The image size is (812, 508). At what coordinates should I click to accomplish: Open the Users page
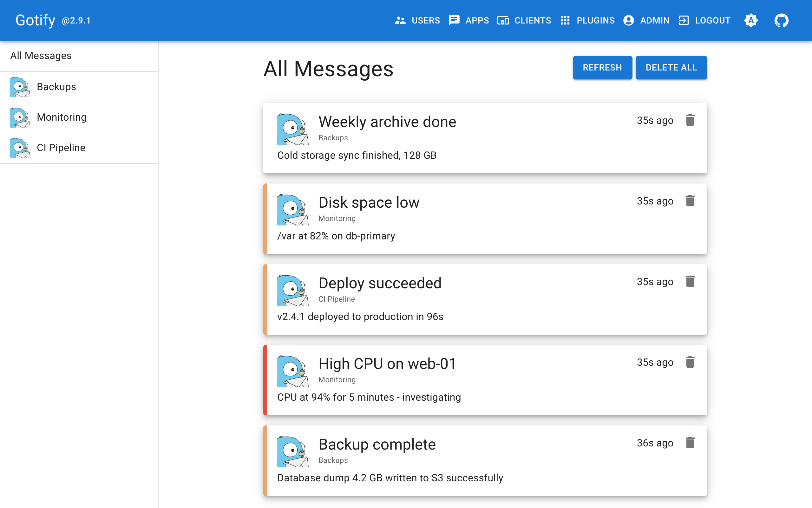(417, 21)
